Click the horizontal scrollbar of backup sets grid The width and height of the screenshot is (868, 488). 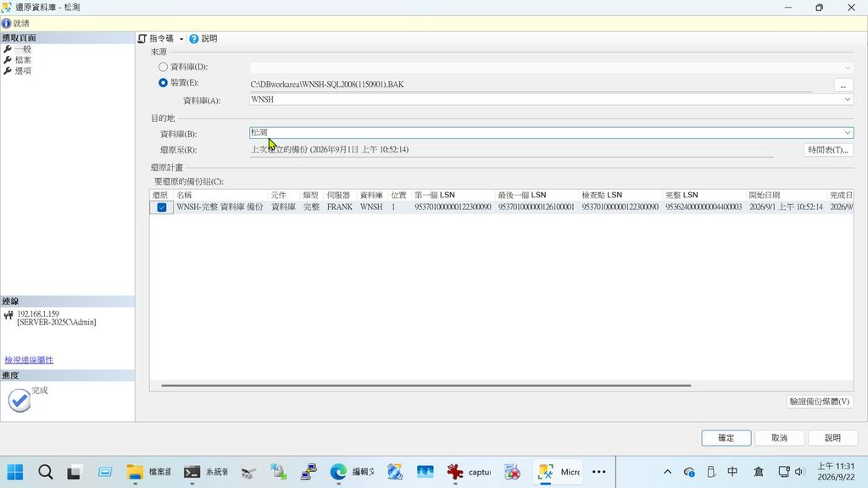[x=426, y=385]
